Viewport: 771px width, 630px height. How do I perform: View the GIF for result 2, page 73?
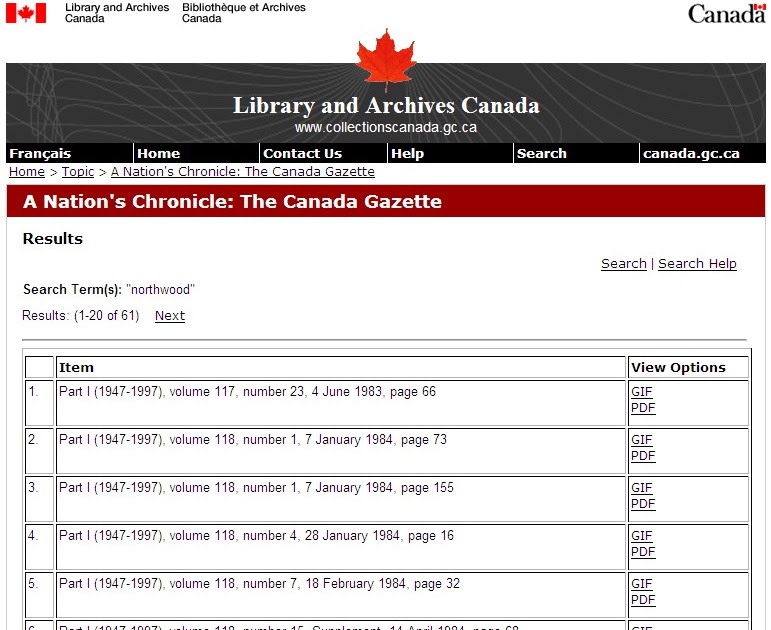tap(642, 440)
